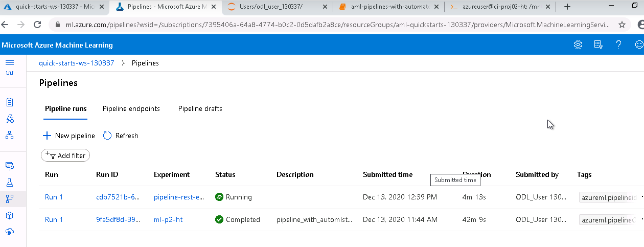Open Automated ML lightning icon in sidebar
The image size is (644, 247).
pos(9,119)
